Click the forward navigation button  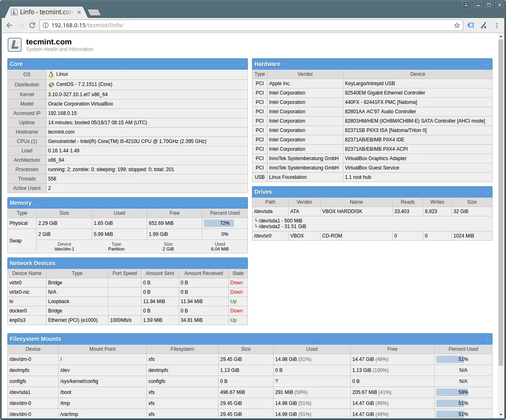coord(21,25)
